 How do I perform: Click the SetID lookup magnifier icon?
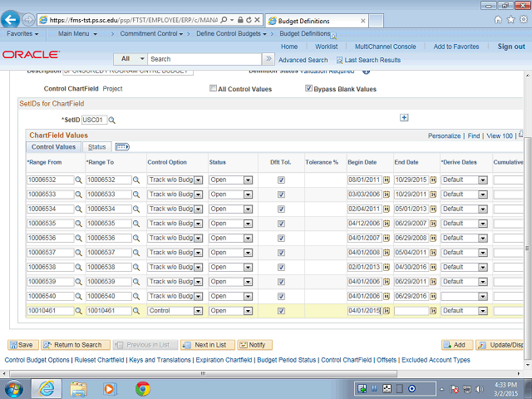click(112, 121)
